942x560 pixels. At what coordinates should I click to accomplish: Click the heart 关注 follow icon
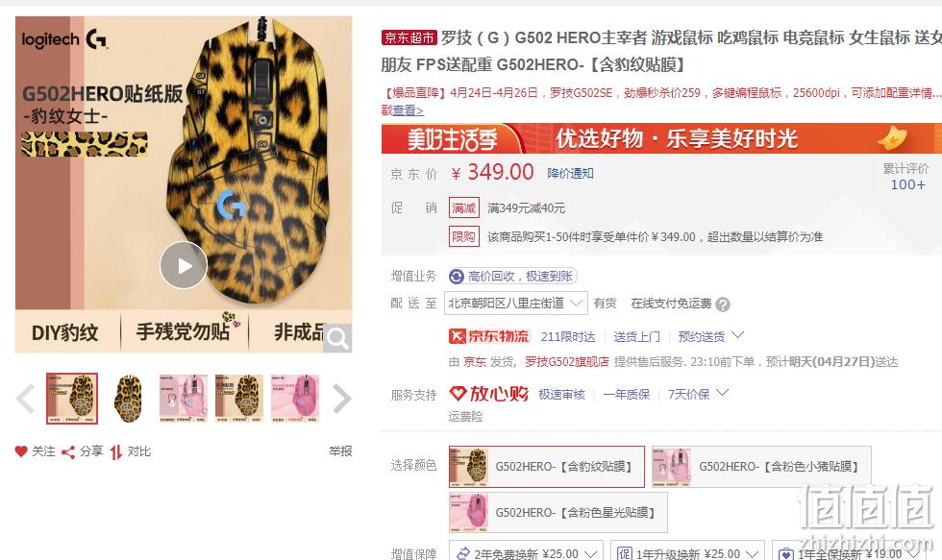coord(21,451)
